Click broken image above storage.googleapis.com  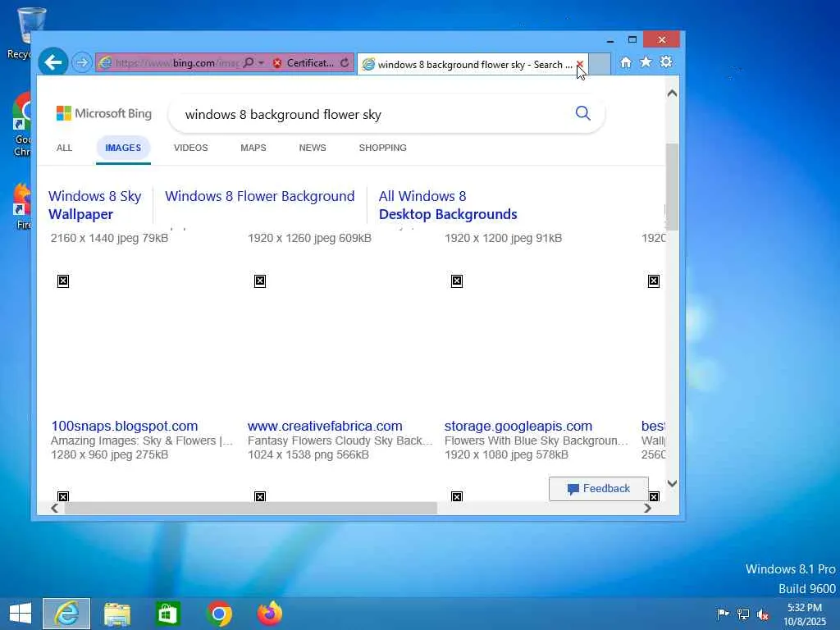tap(457, 281)
